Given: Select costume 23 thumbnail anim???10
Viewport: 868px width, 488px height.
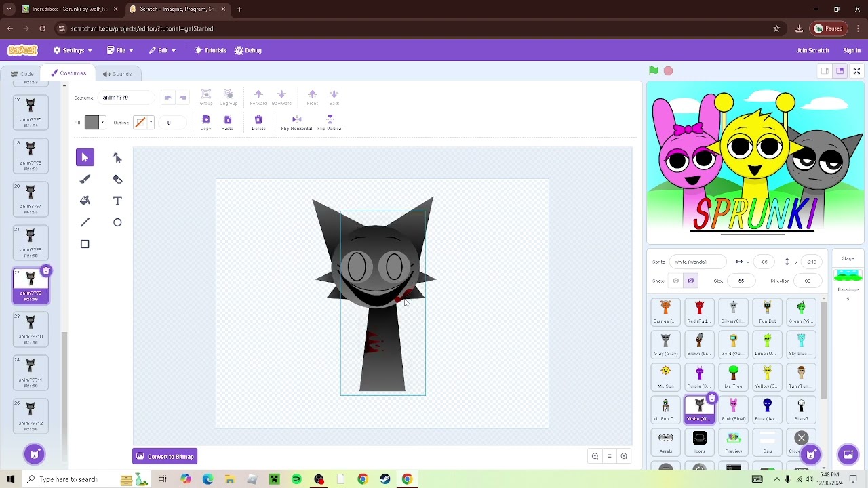Looking at the screenshot, I should (31, 329).
